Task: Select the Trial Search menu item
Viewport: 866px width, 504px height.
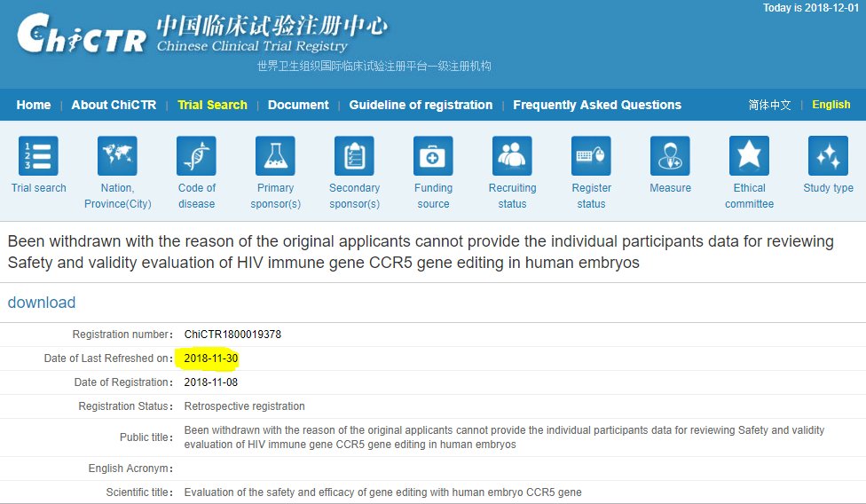Action: coord(212,105)
